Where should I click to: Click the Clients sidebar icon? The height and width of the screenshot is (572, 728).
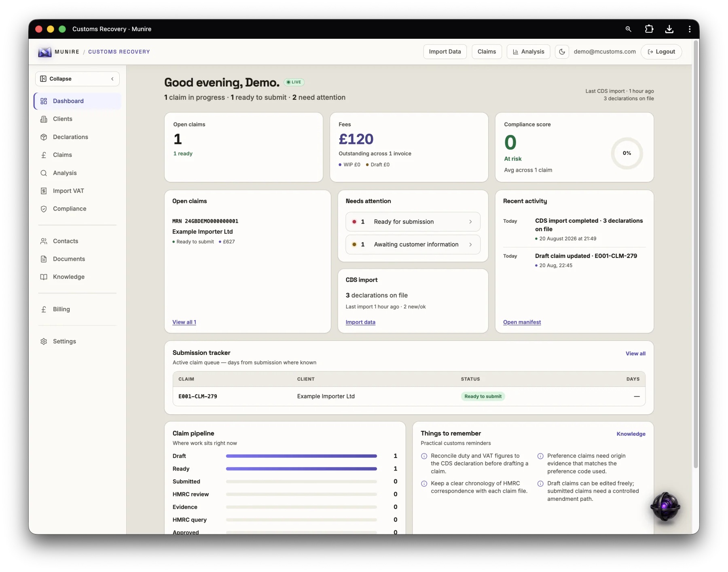44,119
